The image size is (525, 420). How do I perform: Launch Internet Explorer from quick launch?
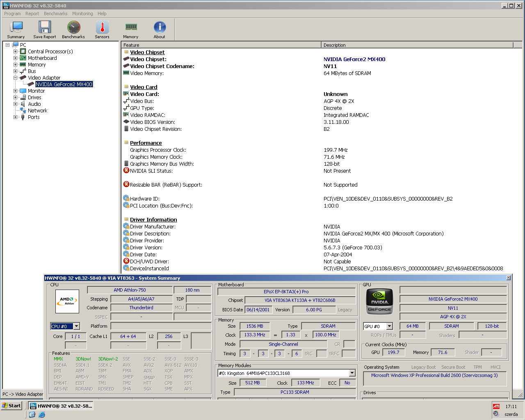point(42,415)
